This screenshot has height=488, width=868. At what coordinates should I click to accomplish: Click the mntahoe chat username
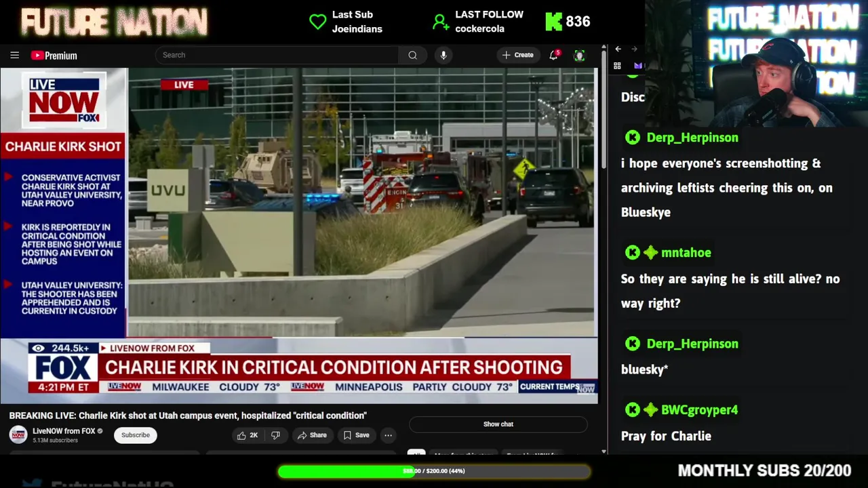pyautogui.click(x=686, y=253)
